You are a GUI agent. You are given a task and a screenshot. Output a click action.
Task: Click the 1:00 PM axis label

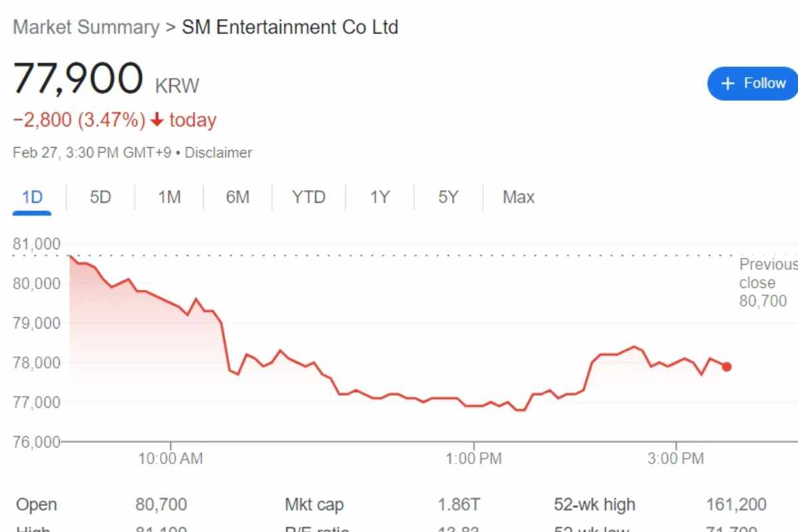pos(474,459)
